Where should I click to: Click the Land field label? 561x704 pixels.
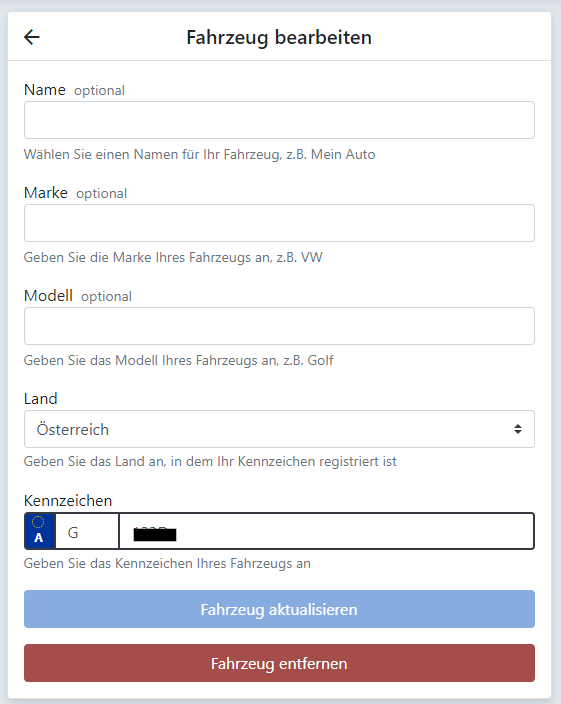[41, 399]
